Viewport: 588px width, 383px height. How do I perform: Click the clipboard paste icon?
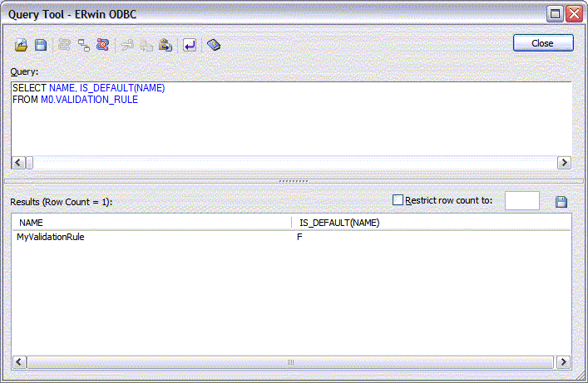coord(166,46)
